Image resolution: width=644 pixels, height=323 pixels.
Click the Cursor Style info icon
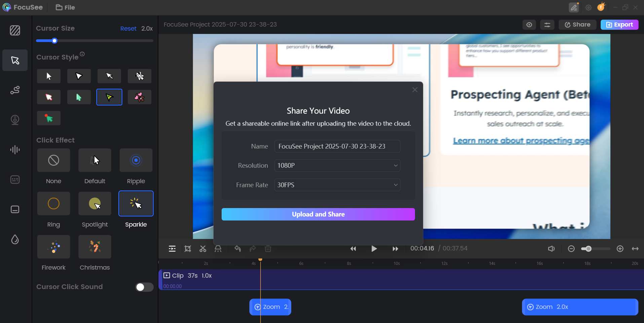82,54
